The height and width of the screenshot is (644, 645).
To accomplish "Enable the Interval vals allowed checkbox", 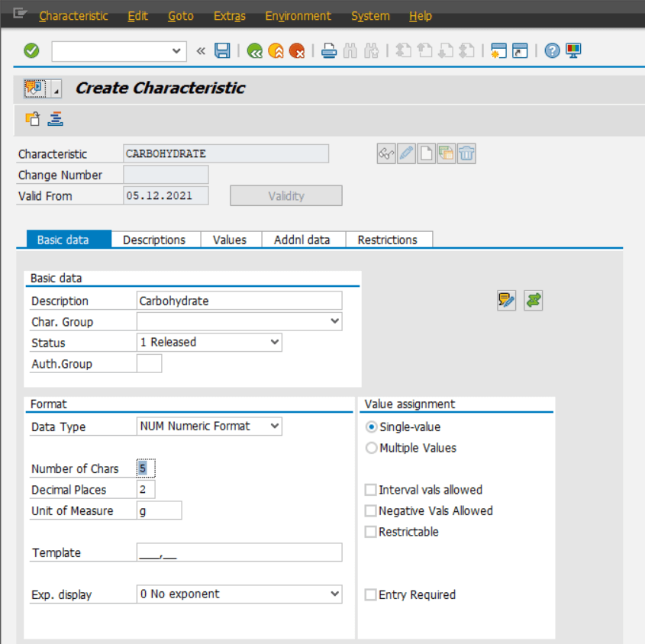I will coord(370,490).
